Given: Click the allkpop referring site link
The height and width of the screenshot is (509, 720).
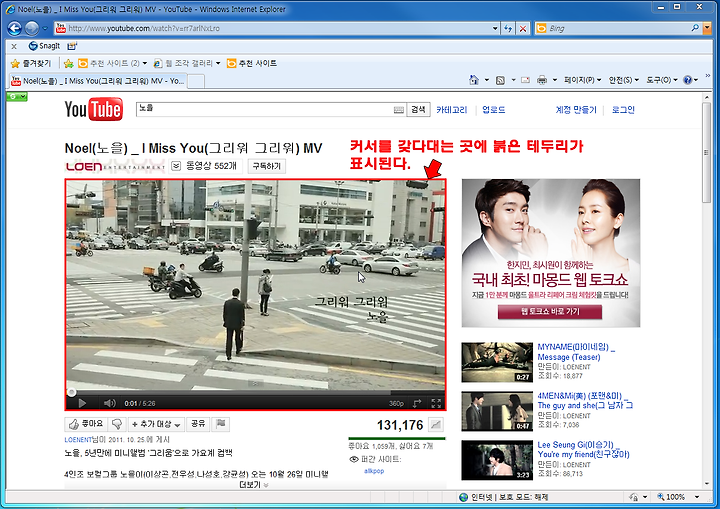Looking at the screenshot, I should click(374, 471).
